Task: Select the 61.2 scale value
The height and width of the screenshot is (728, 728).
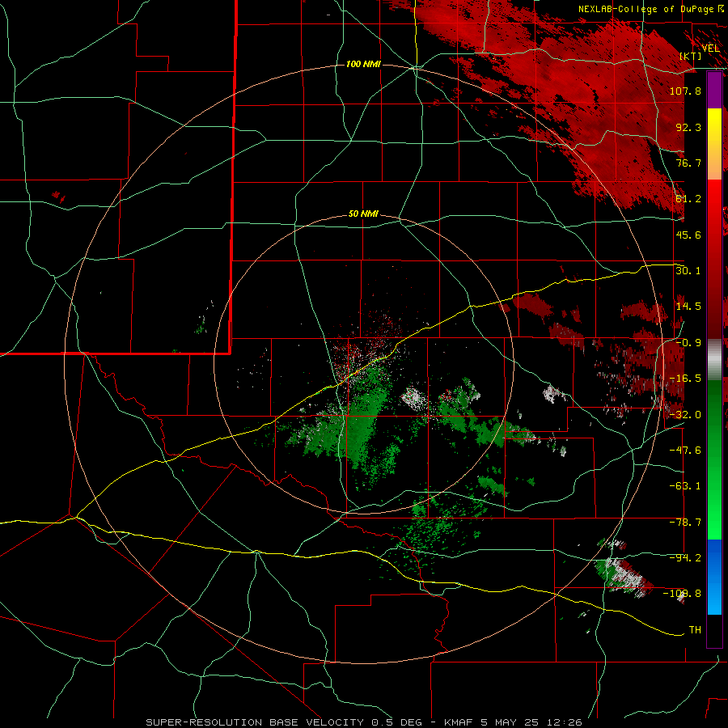Action: click(688, 199)
